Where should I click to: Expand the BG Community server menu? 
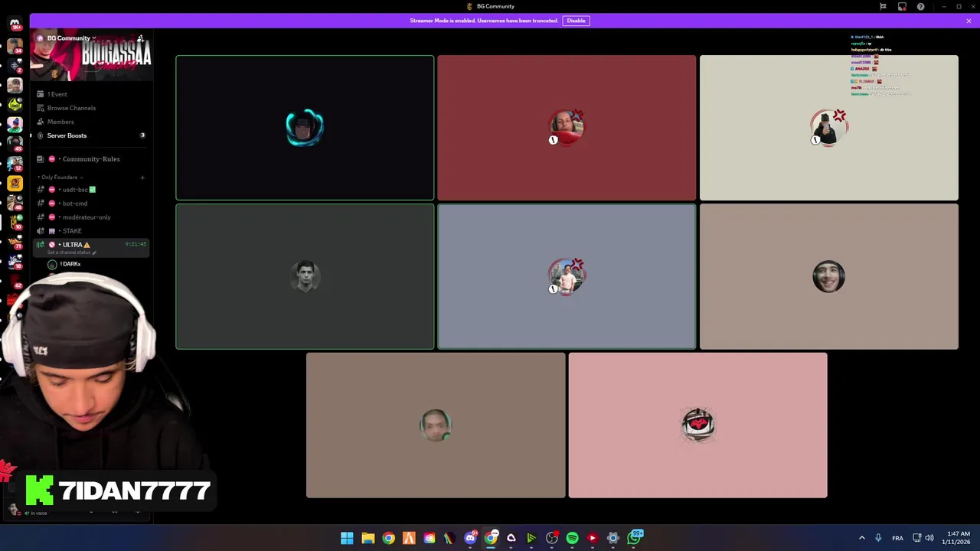click(71, 38)
